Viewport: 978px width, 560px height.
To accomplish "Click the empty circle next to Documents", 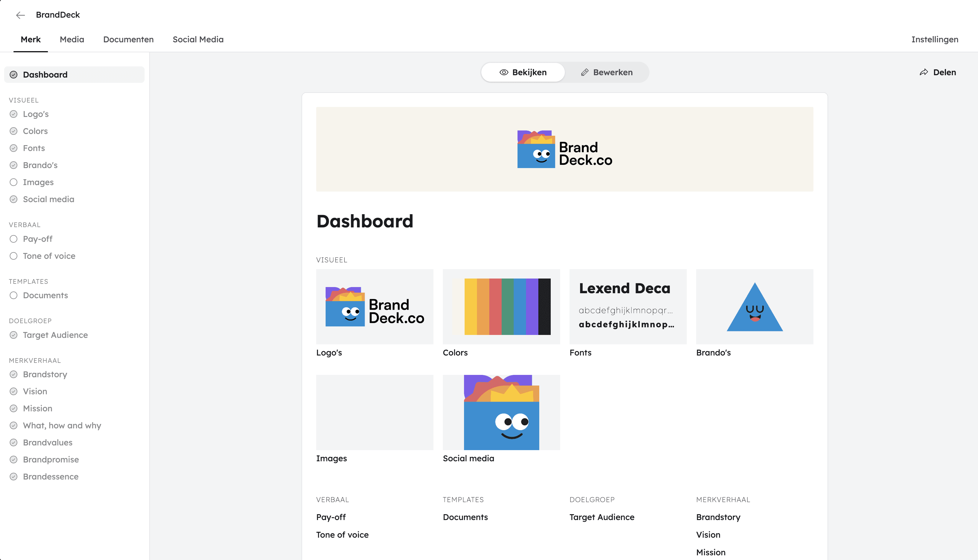I will pos(14,295).
